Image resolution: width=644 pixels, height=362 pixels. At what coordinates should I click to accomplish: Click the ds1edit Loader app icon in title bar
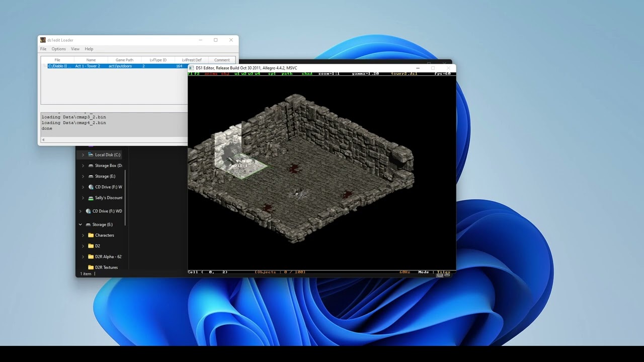coord(43,40)
